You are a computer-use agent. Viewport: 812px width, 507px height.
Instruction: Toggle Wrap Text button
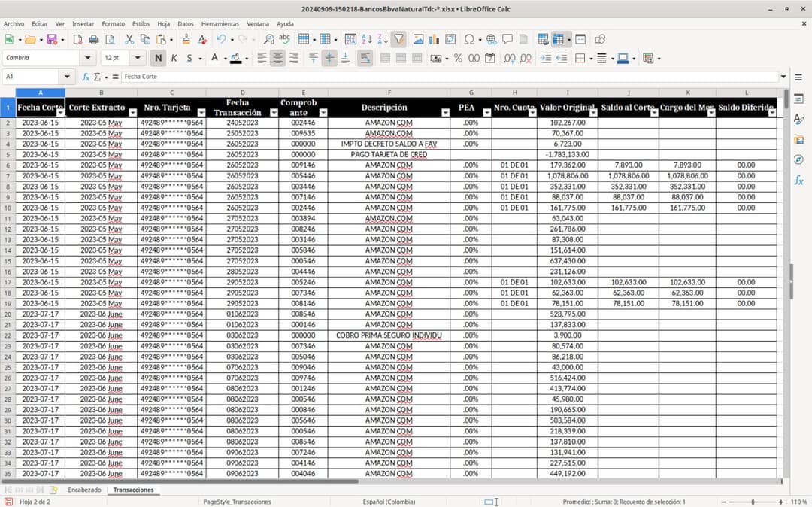pyautogui.click(x=365, y=59)
